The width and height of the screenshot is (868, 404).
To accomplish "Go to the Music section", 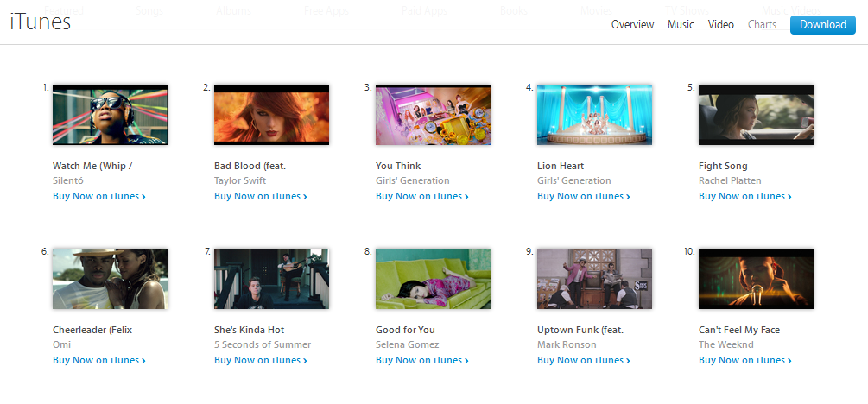I will [x=681, y=25].
